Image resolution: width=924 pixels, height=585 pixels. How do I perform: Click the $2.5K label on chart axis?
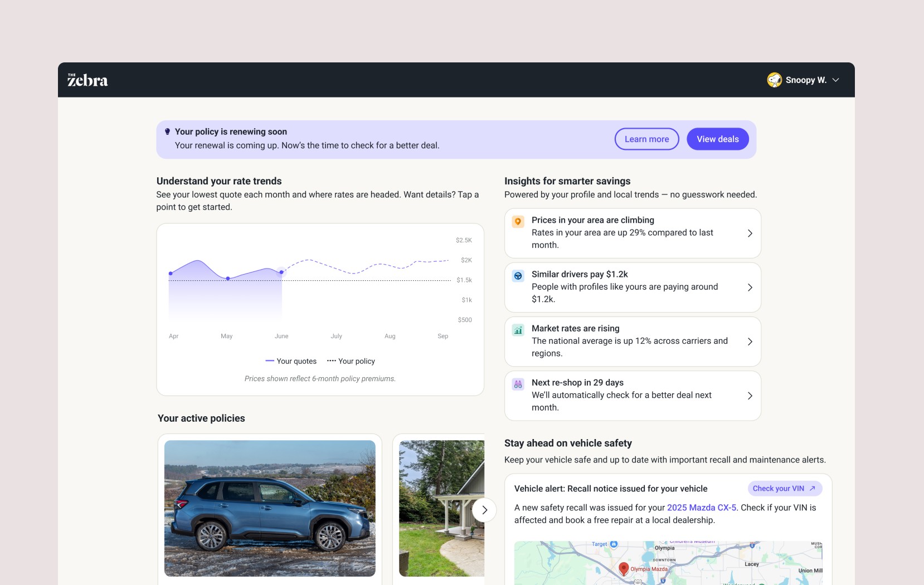(x=464, y=240)
